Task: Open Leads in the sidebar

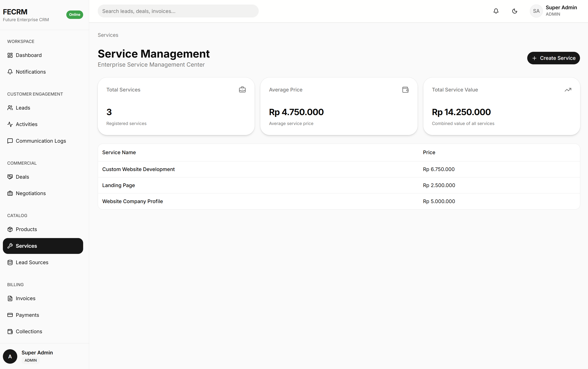Action: coord(43,108)
